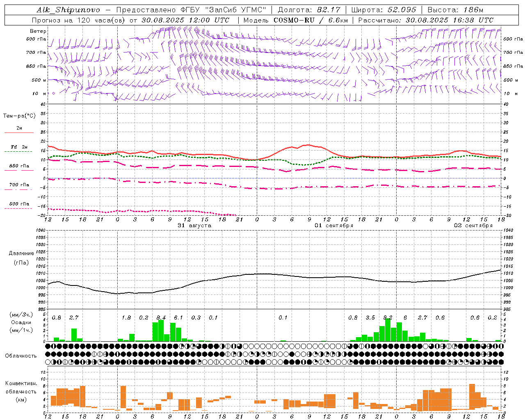Click the "Осадки" precipitation label
The height and width of the screenshot is (420, 525).
(x=21, y=322)
